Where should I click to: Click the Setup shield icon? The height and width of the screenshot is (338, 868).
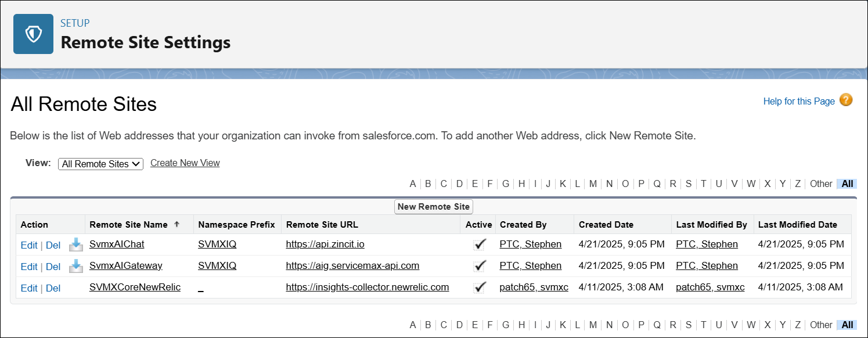tap(33, 34)
